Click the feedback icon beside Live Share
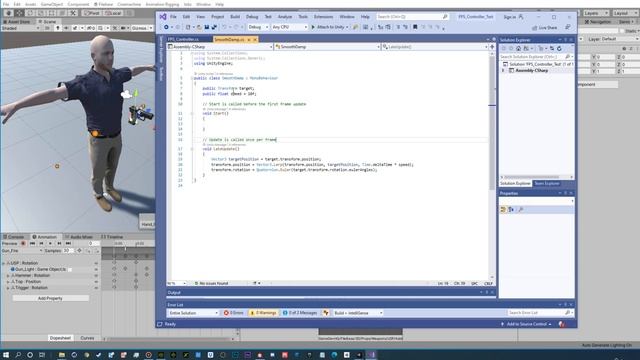The height and width of the screenshot is (360, 640). point(567,27)
